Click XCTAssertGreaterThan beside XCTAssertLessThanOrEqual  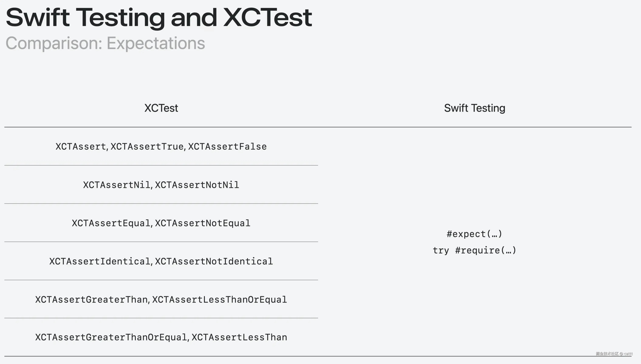coord(91,300)
